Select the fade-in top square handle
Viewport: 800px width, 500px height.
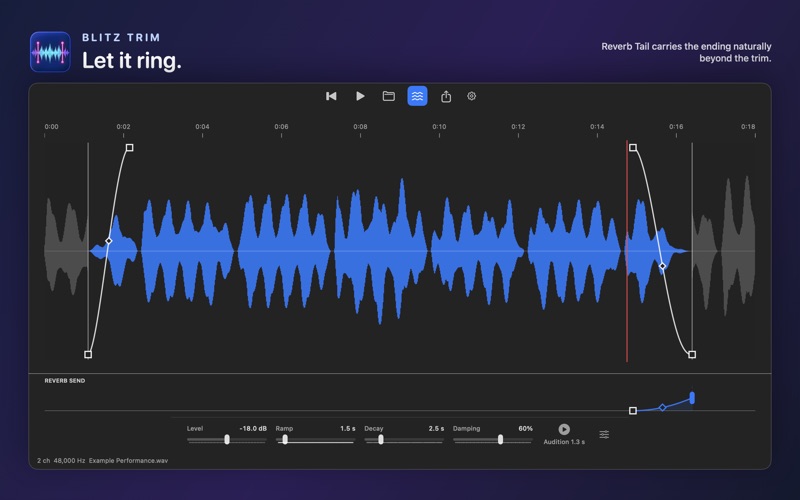pyautogui.click(x=130, y=147)
